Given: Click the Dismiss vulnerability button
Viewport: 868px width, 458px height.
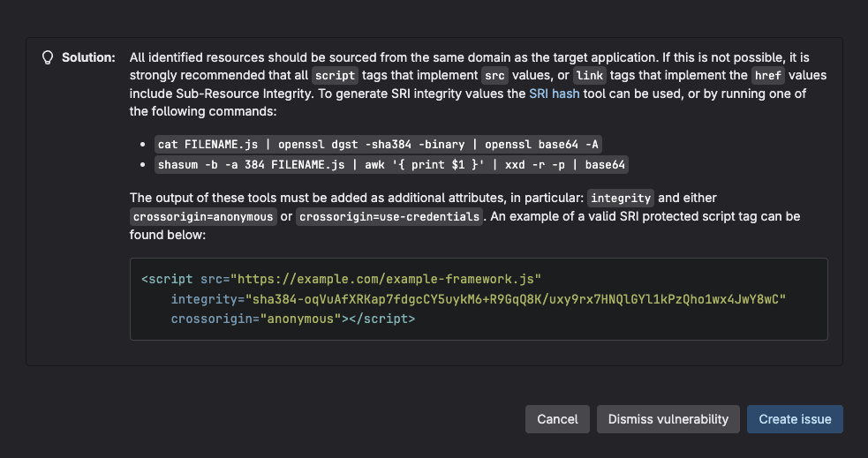Looking at the screenshot, I should (668, 419).
